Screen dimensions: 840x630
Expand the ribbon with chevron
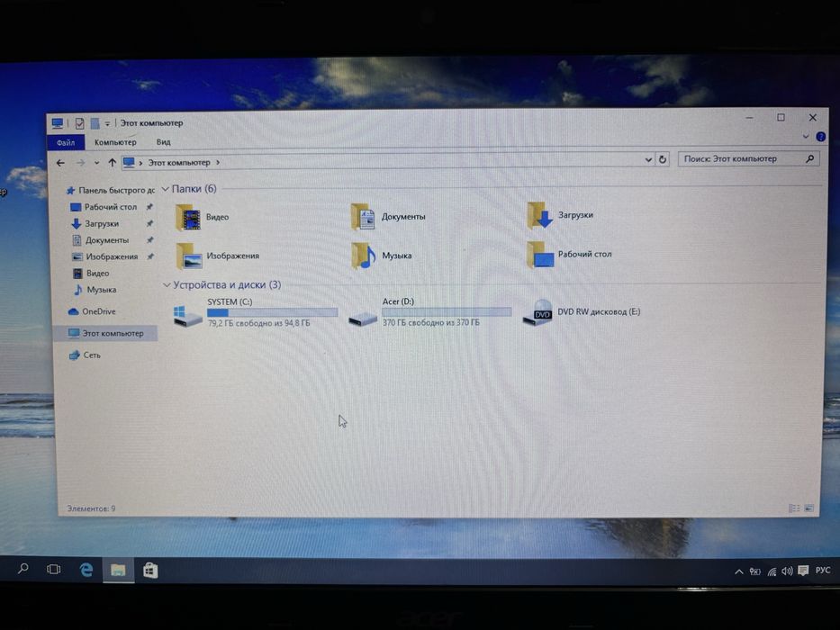805,137
